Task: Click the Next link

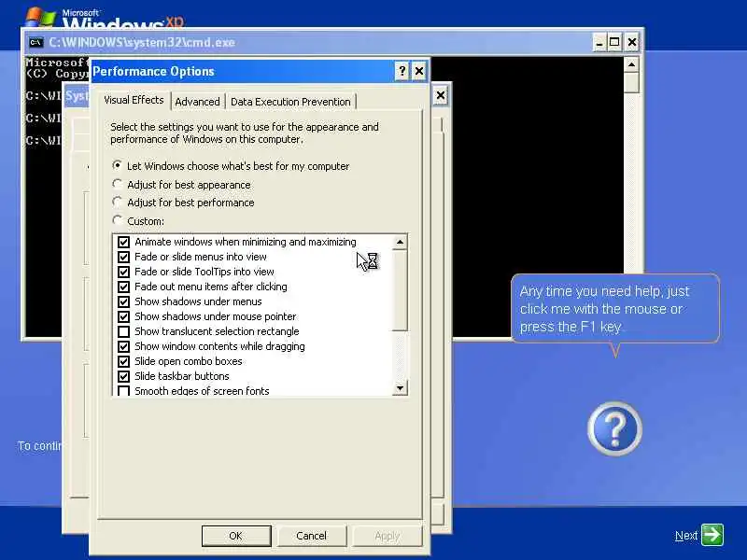Action: point(686,536)
